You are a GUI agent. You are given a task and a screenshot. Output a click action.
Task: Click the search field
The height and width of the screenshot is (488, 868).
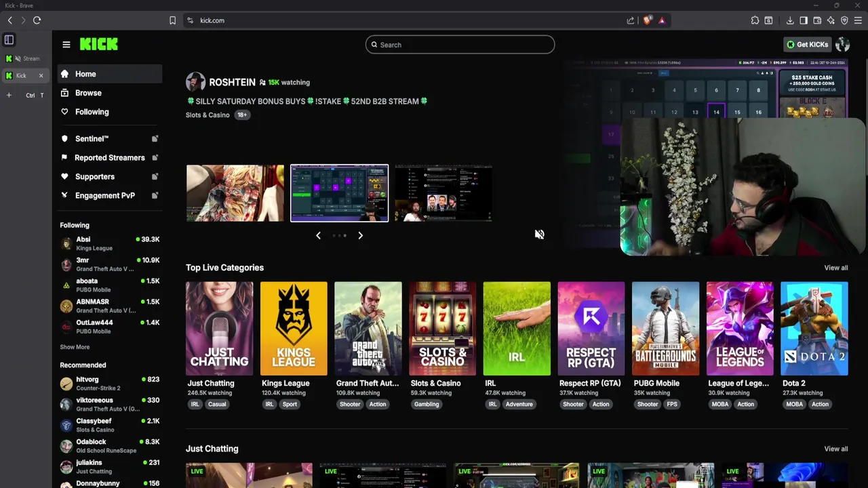pos(460,45)
